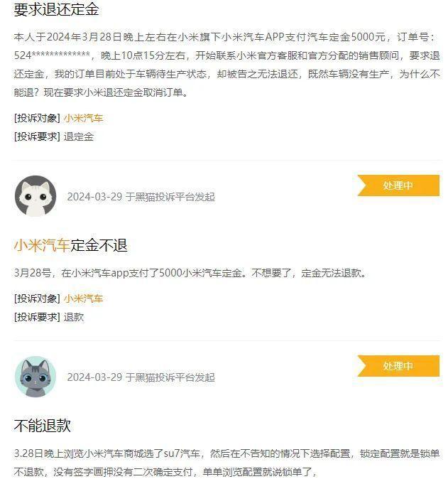Click the first 处理中 status badge
Viewport: 448px width, 479px height.
(398, 185)
